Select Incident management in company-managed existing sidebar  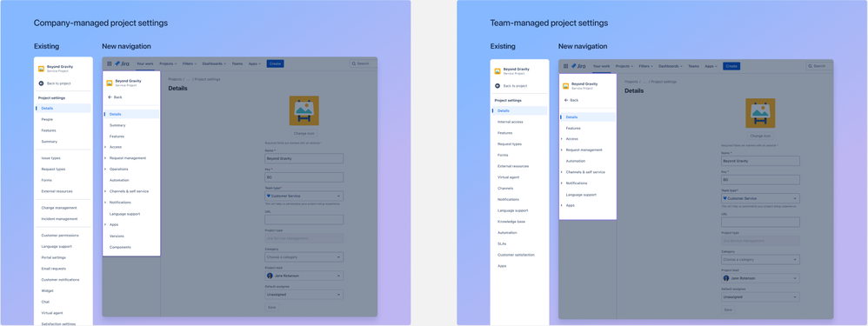[58, 218]
